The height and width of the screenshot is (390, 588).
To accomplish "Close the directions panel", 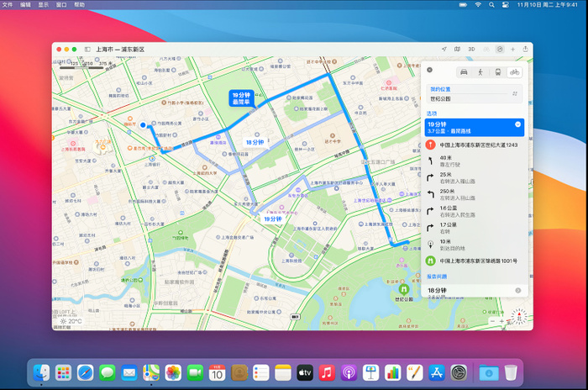I will [x=429, y=71].
